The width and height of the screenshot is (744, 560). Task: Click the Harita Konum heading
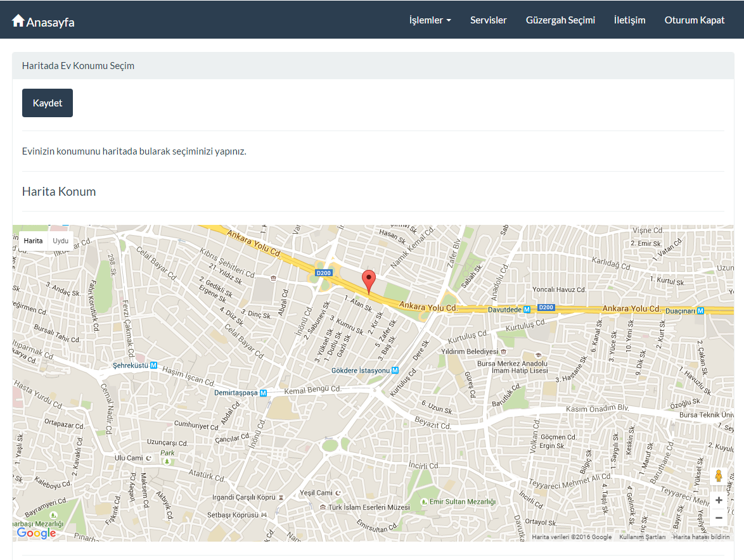pos(59,191)
